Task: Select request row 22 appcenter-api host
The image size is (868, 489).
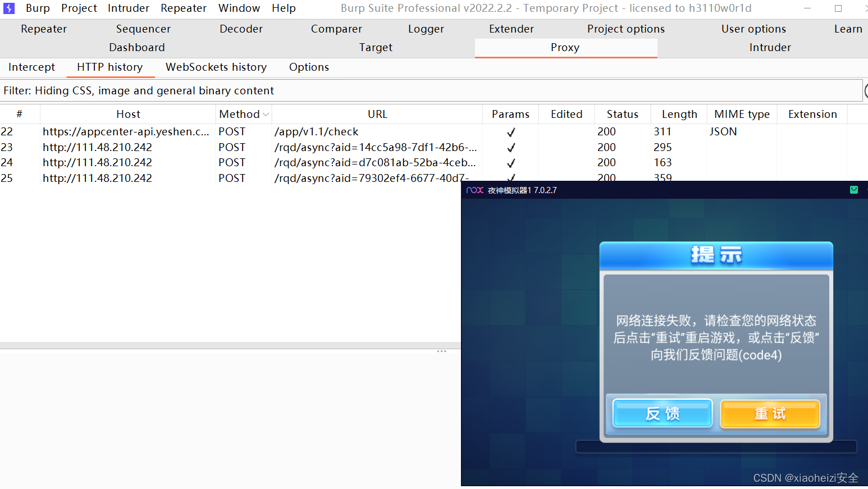Action: tap(126, 132)
